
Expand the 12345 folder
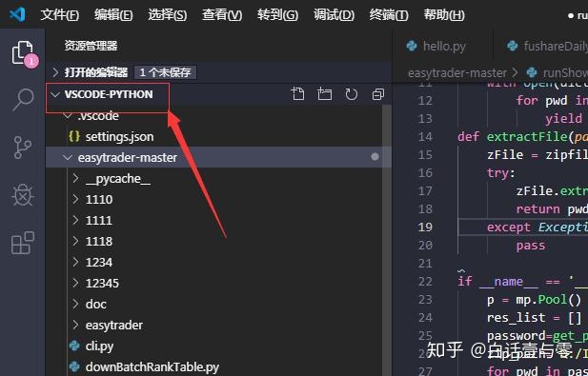(75, 283)
